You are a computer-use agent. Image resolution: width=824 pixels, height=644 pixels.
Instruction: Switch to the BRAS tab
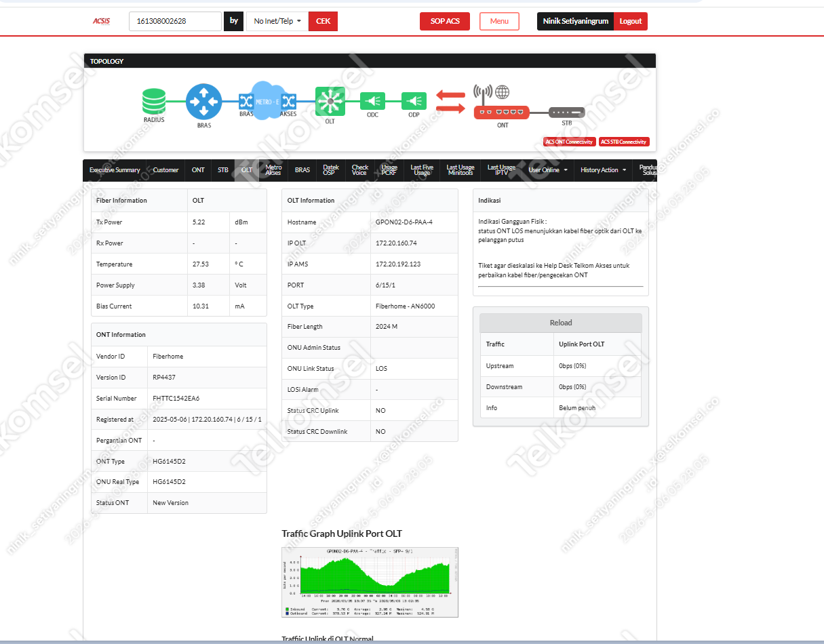coord(302,170)
